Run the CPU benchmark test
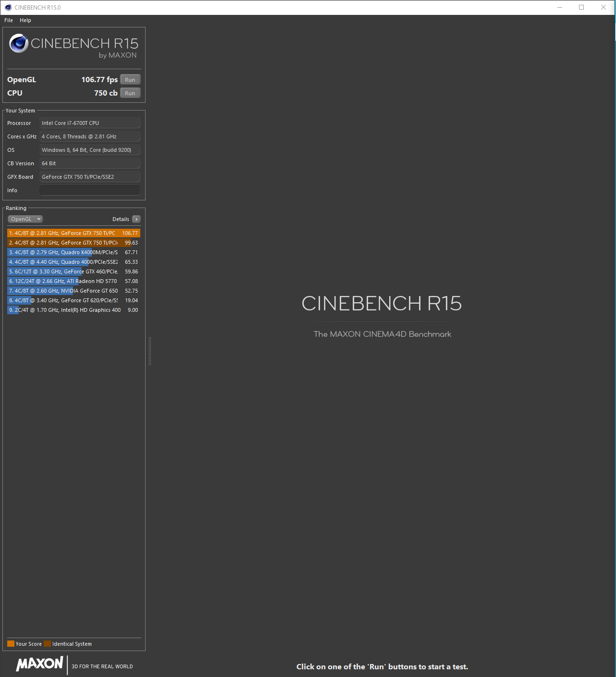Screen dimensions: 616x677 [130, 93]
